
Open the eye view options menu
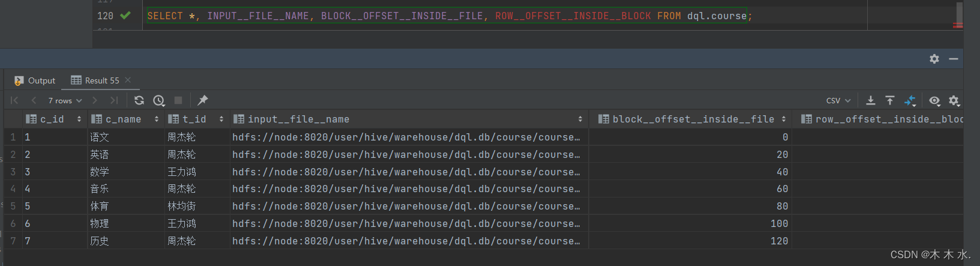pyautogui.click(x=934, y=100)
